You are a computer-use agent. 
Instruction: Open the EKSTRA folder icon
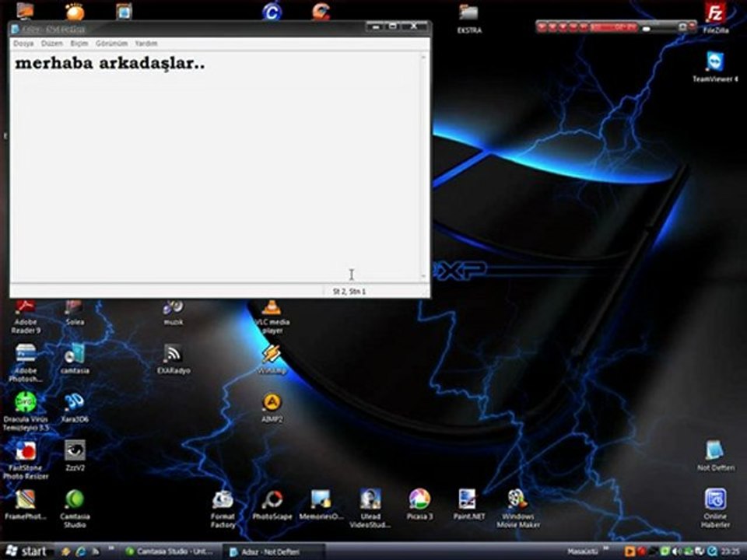pyautogui.click(x=469, y=18)
